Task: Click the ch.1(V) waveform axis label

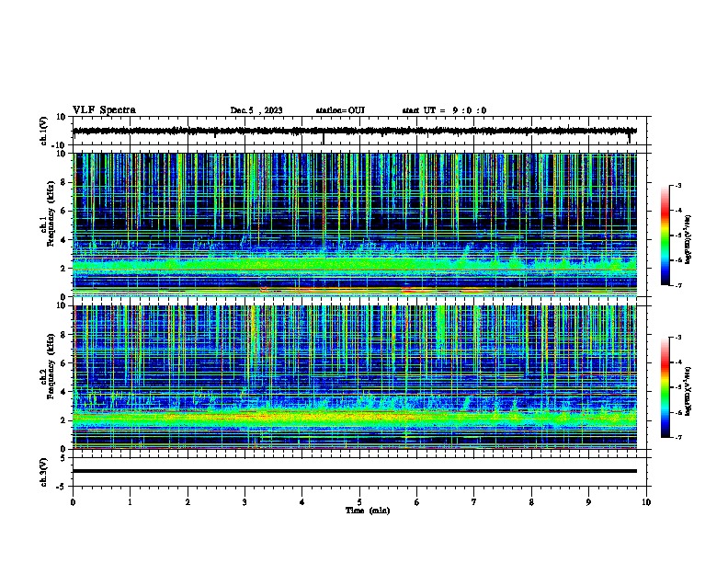Action: click(x=44, y=131)
